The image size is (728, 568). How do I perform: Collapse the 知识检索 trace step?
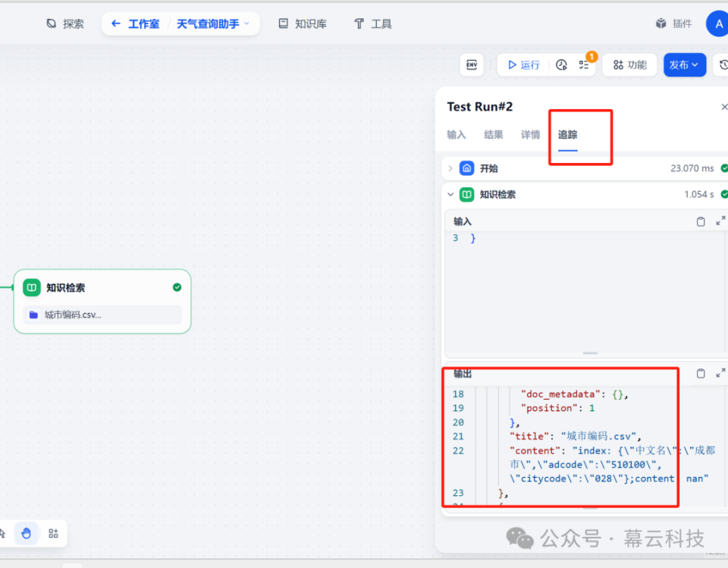(x=450, y=194)
